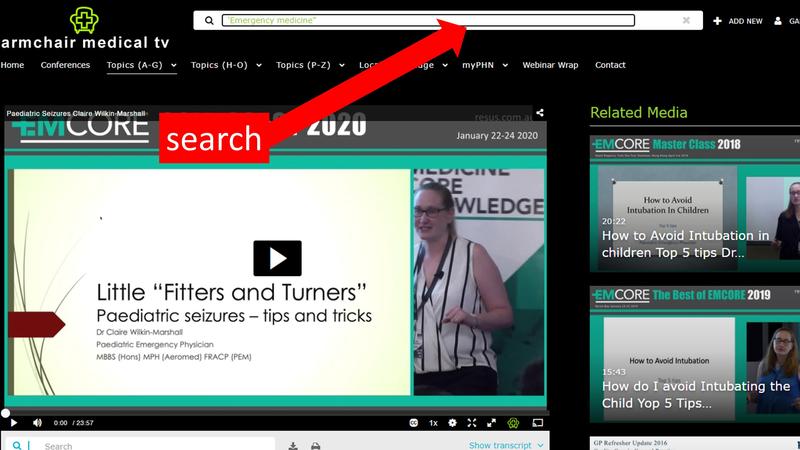Open the myPHN menu
The image size is (800, 450).
tap(478, 65)
